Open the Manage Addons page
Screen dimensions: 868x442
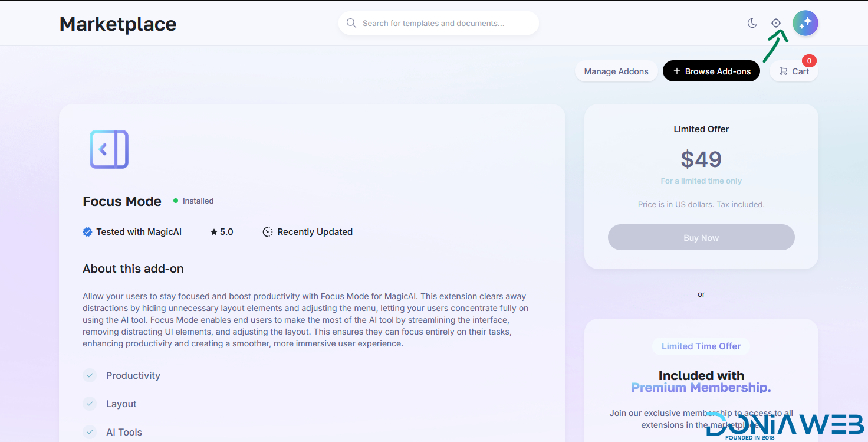click(616, 71)
